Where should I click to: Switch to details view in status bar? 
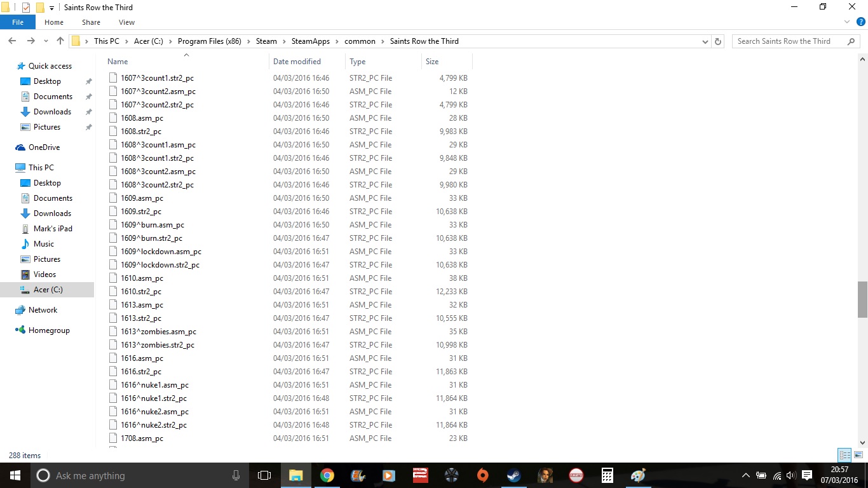click(844, 455)
